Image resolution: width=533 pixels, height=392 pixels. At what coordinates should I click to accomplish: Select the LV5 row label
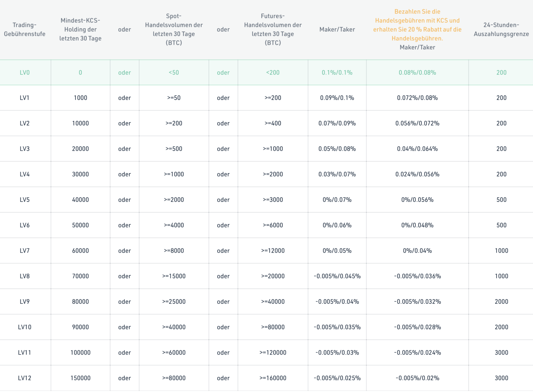click(x=25, y=200)
